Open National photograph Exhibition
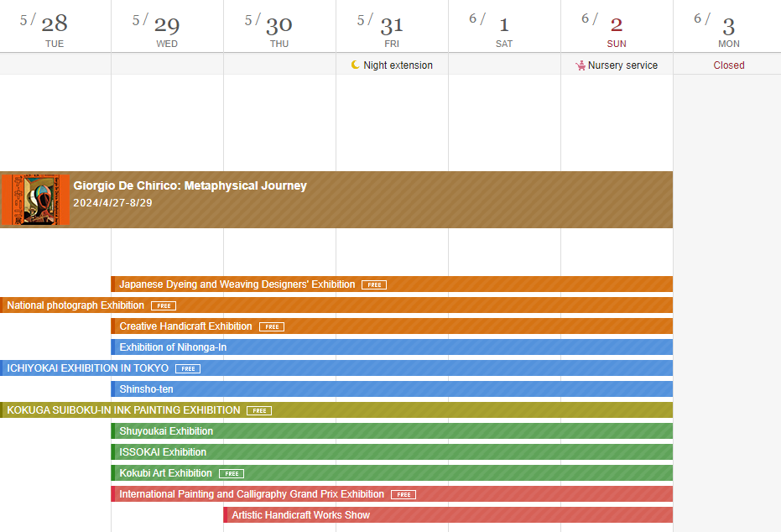The height and width of the screenshot is (532, 781). point(336,305)
